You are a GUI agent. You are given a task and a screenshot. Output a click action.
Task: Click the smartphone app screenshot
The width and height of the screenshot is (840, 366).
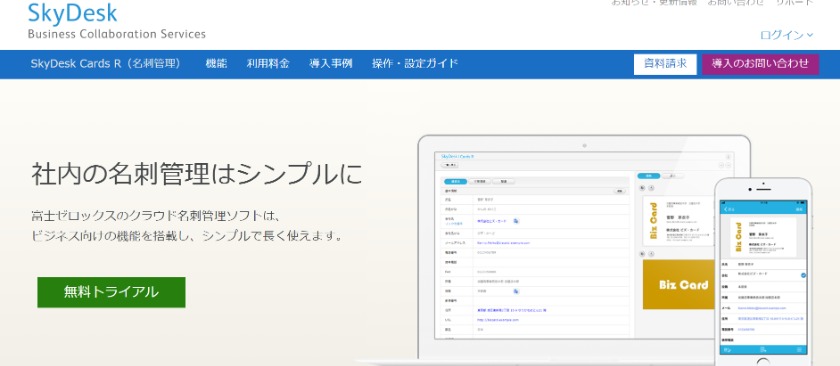[764, 276]
